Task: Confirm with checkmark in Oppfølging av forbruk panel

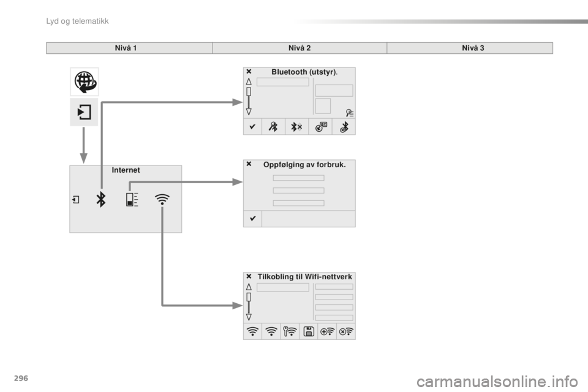Action: [252, 219]
